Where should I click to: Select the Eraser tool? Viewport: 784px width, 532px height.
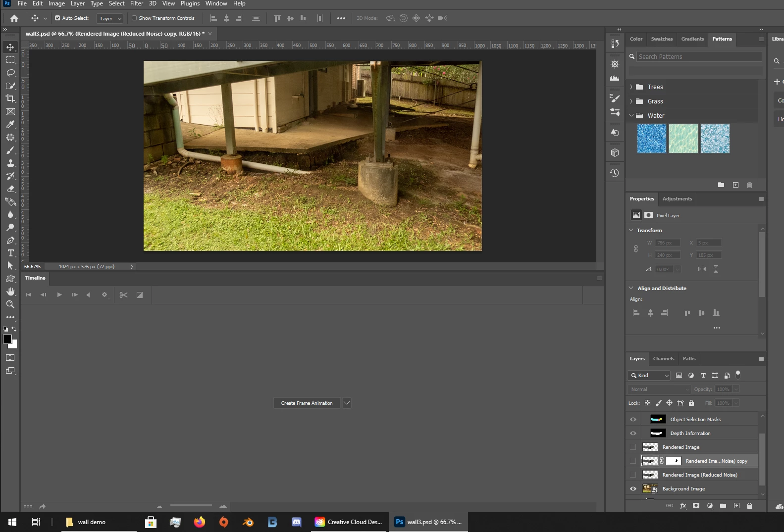[10, 189]
